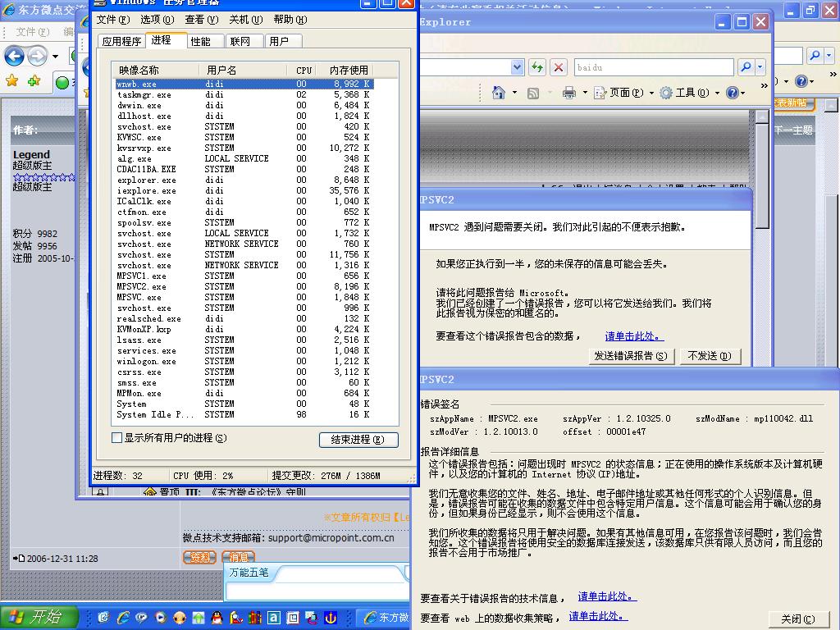
Task: Open the Home button dropdown arrow
Action: (514, 93)
